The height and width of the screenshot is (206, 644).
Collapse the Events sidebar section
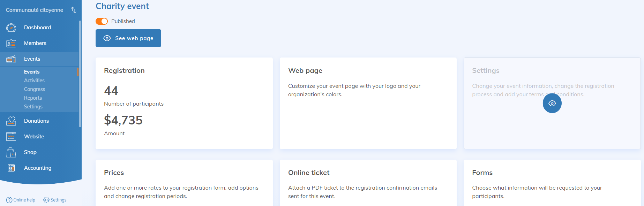[x=32, y=59]
